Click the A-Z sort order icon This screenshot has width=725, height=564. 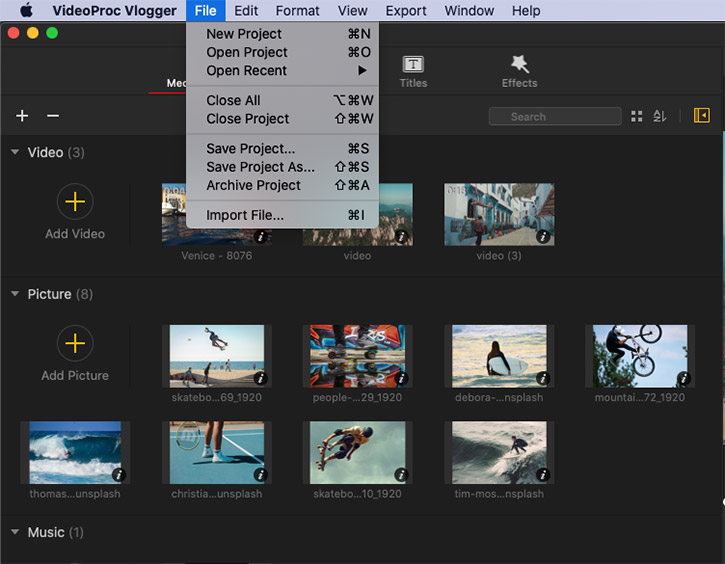[660, 117]
